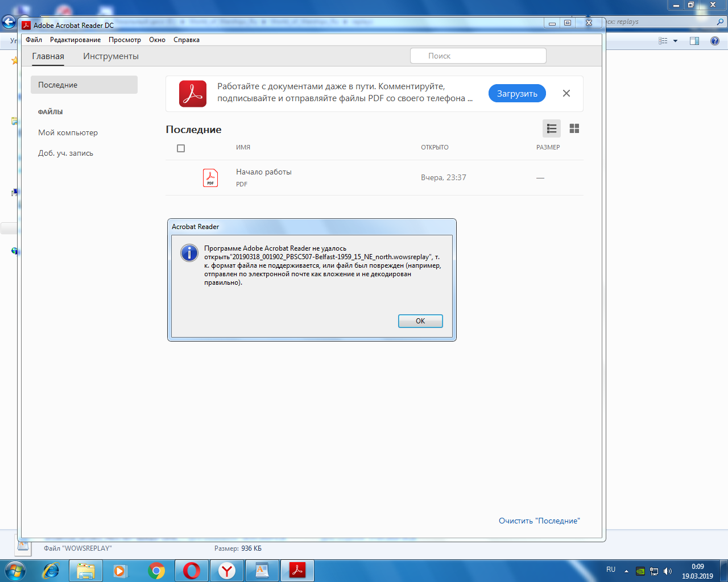Open the Редактирование menu
The image size is (728, 582).
click(75, 40)
